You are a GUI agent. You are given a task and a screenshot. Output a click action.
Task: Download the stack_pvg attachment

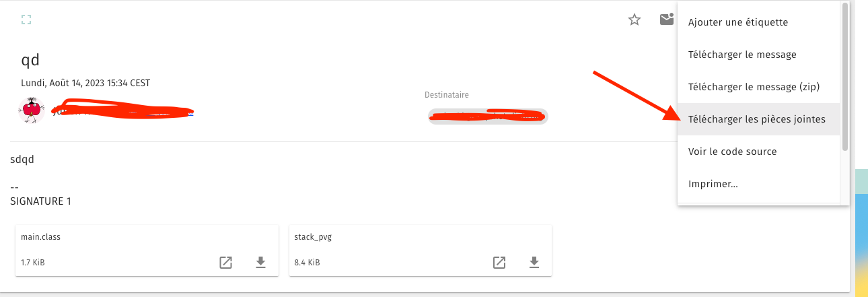click(534, 263)
